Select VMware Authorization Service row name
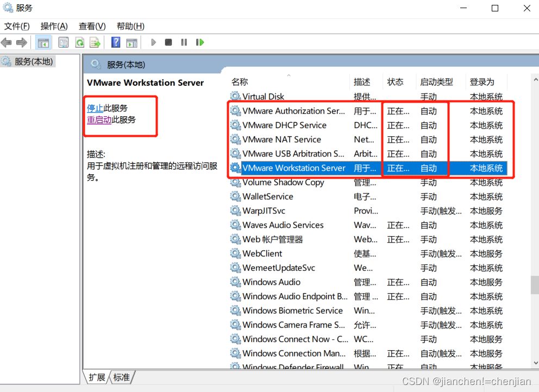Image resolution: width=539 pixels, height=392 pixels. pyautogui.click(x=293, y=111)
